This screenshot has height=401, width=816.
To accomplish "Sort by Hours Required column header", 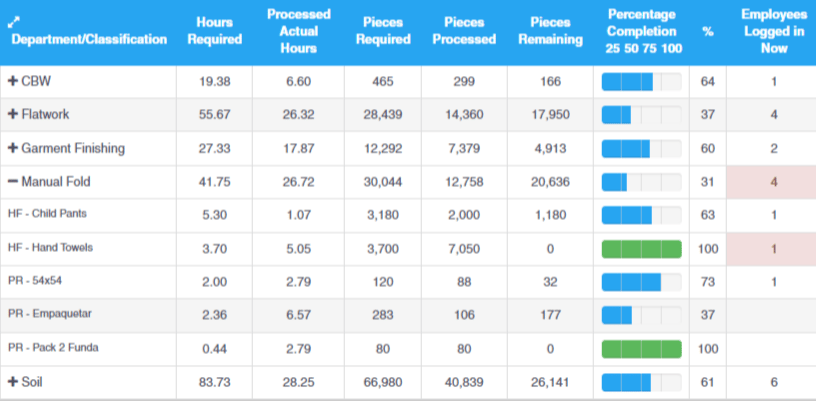I will [x=214, y=31].
